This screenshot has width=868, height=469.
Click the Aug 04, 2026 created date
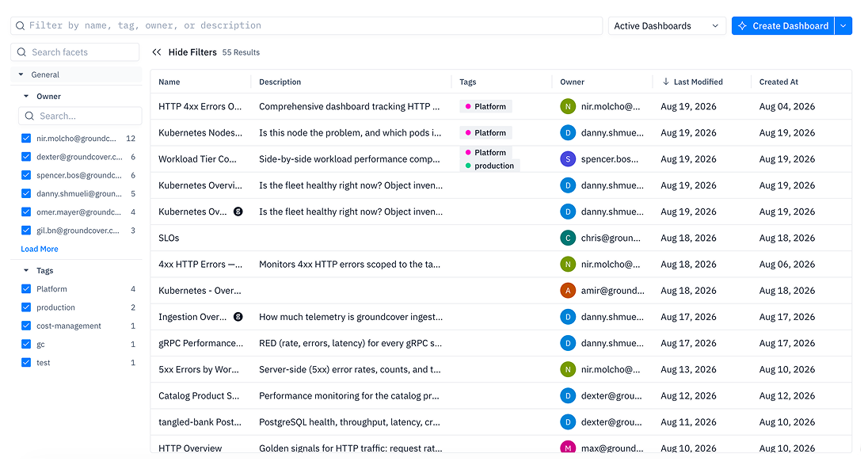pyautogui.click(x=786, y=106)
